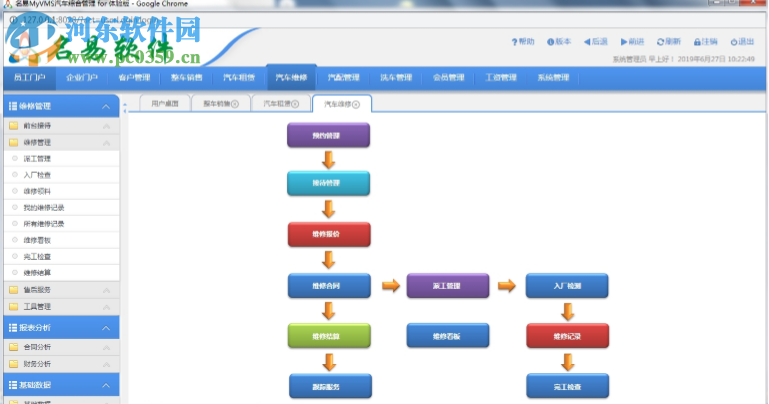Click the blue 维修看板 flowchart button
Image resolution: width=769 pixels, height=404 pixels.
[448, 336]
